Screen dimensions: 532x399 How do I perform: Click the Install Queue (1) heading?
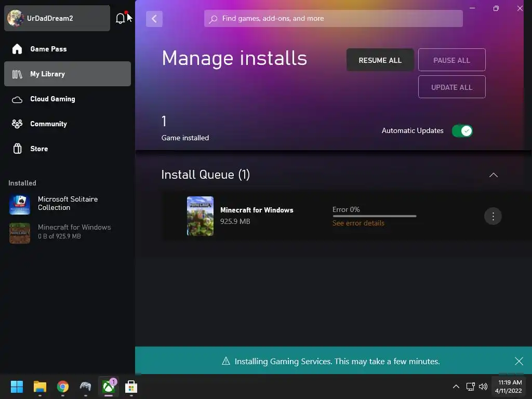[x=206, y=175]
